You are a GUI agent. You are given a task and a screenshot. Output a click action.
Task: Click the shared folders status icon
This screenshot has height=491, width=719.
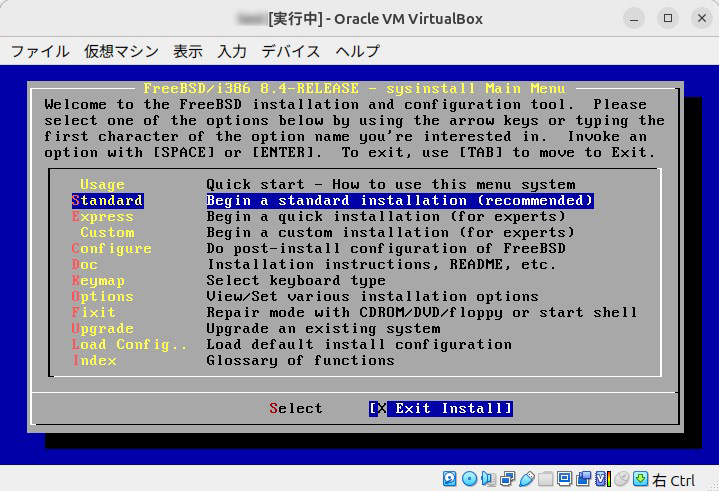[x=545, y=479]
